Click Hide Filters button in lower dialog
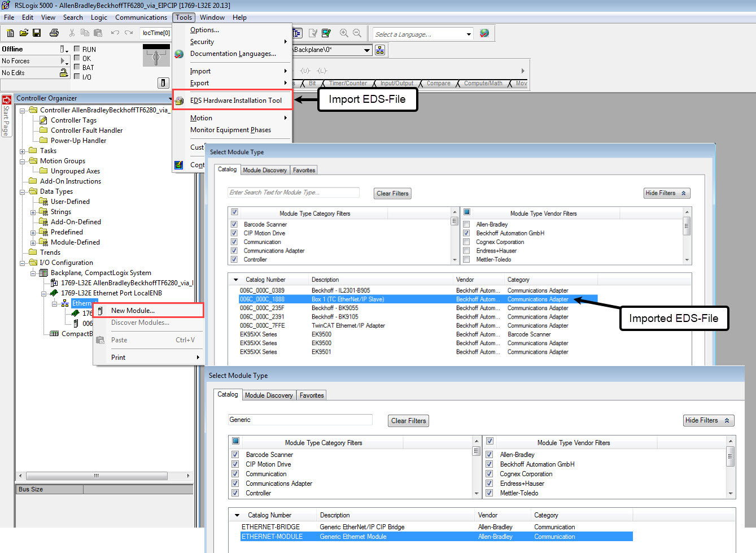756x553 pixels. (708, 421)
